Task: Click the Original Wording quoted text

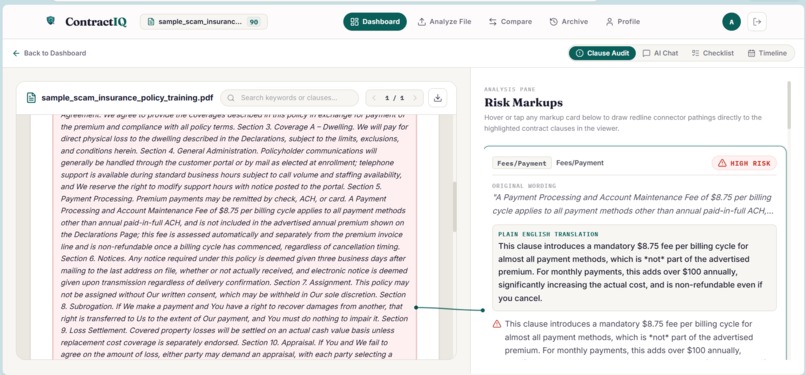Action: coord(632,204)
